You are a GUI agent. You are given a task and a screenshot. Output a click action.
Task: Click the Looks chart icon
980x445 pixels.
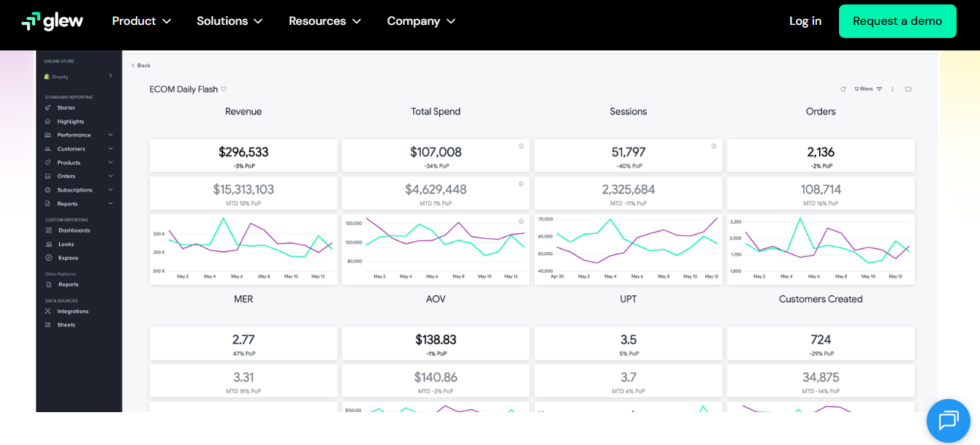[x=49, y=244]
